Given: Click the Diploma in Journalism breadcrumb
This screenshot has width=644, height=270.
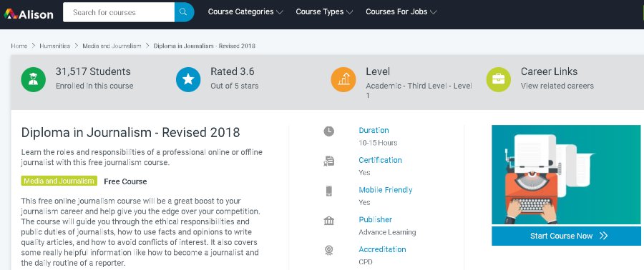Looking at the screenshot, I should [x=204, y=46].
